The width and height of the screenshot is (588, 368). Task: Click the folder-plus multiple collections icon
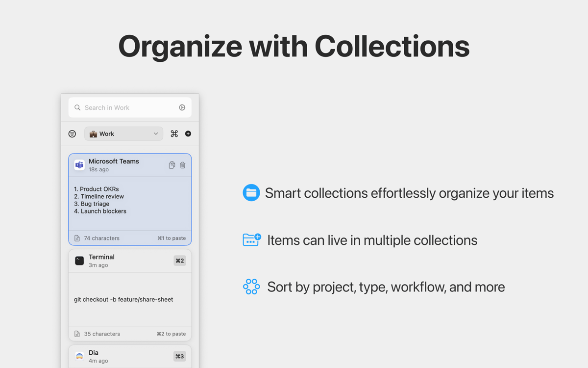click(251, 240)
